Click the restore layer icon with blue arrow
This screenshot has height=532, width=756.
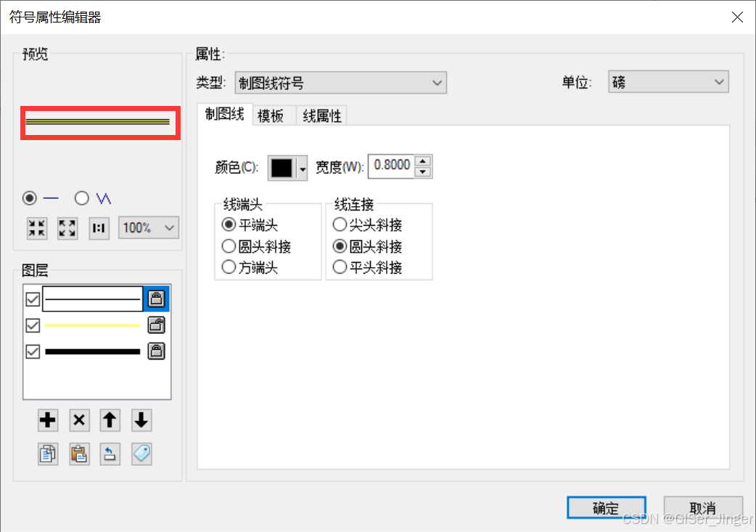coord(110,454)
